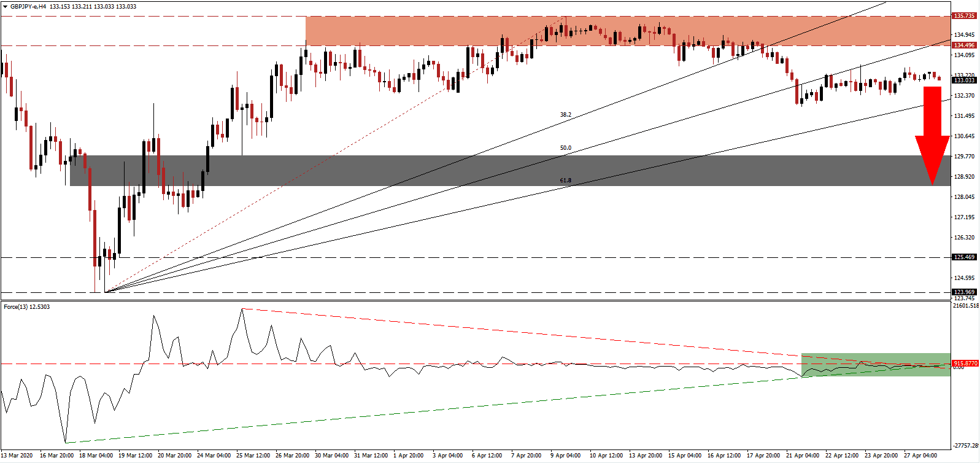Select the 50.0 Fibonacci fan label

pyautogui.click(x=565, y=148)
